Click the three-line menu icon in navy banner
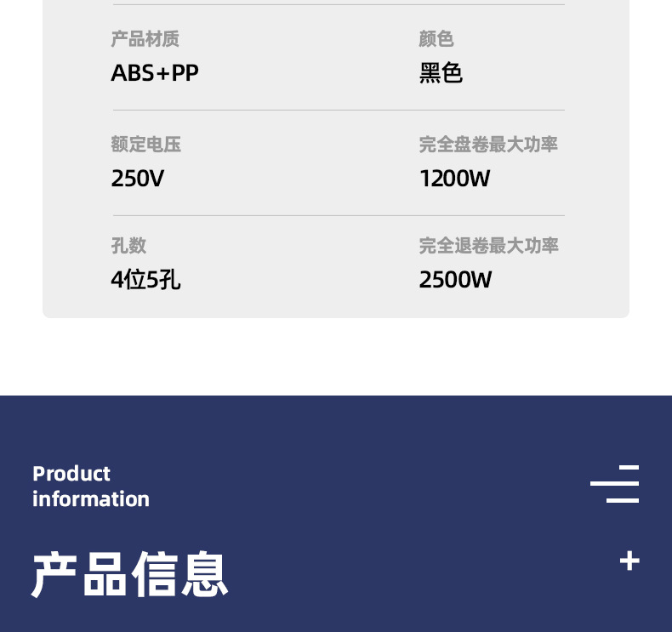Image resolution: width=672 pixels, height=632 pixels. (615, 484)
